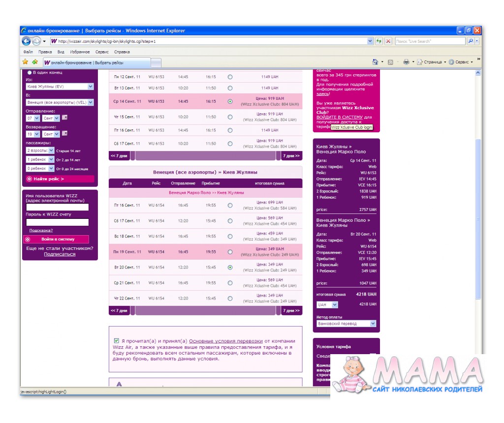Click the 'Подписаться' sign-up link

pyautogui.click(x=60, y=254)
